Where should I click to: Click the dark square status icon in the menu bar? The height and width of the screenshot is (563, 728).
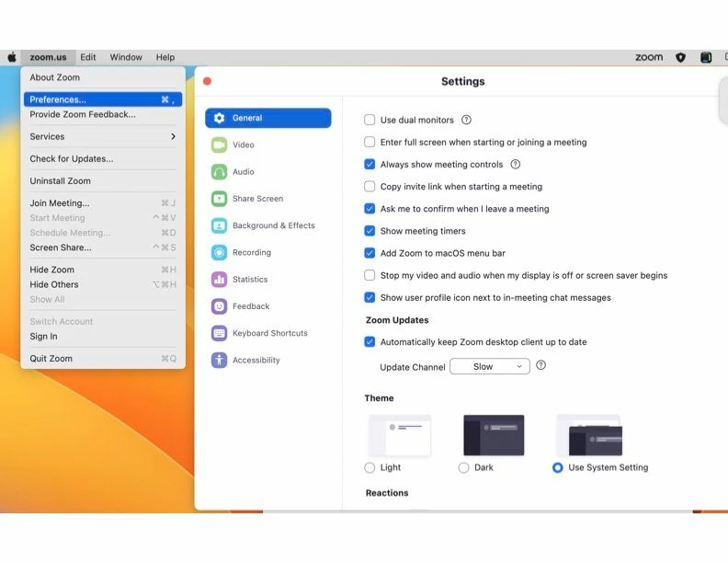706,57
